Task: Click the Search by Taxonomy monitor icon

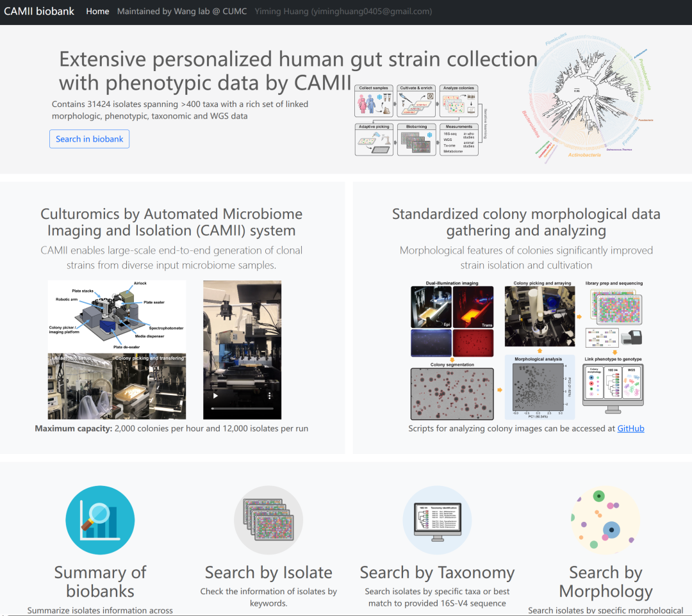Action: [437, 520]
